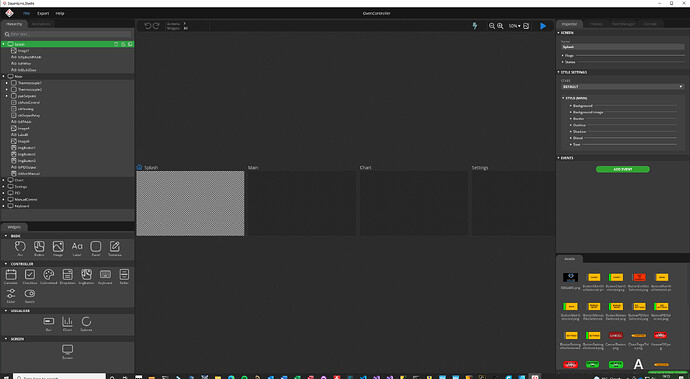Add a Chart widget from Visualiser
The image size is (690, 379).
[x=67, y=321]
